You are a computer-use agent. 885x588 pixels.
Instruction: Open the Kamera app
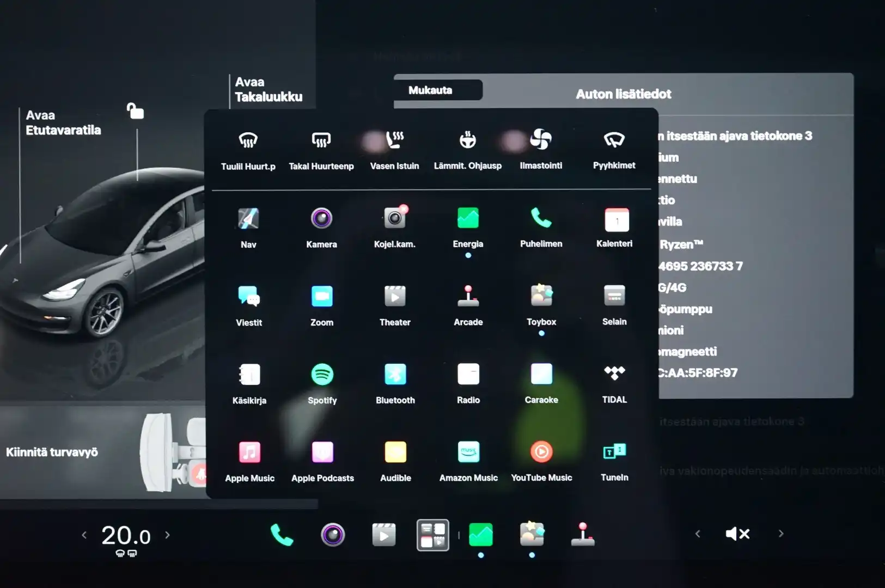point(321,228)
